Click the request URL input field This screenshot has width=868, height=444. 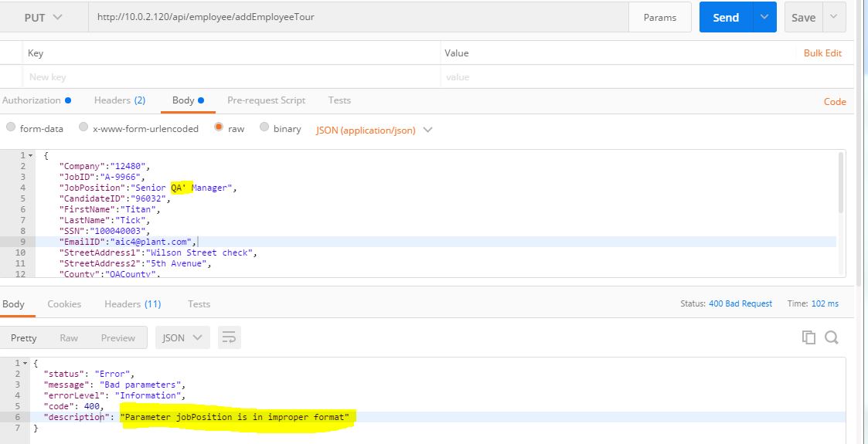356,17
